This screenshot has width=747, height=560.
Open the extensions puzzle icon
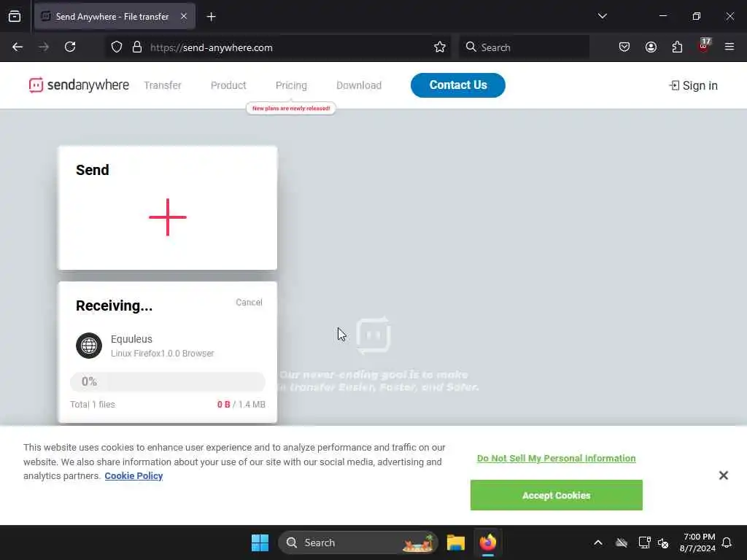pyautogui.click(x=677, y=47)
